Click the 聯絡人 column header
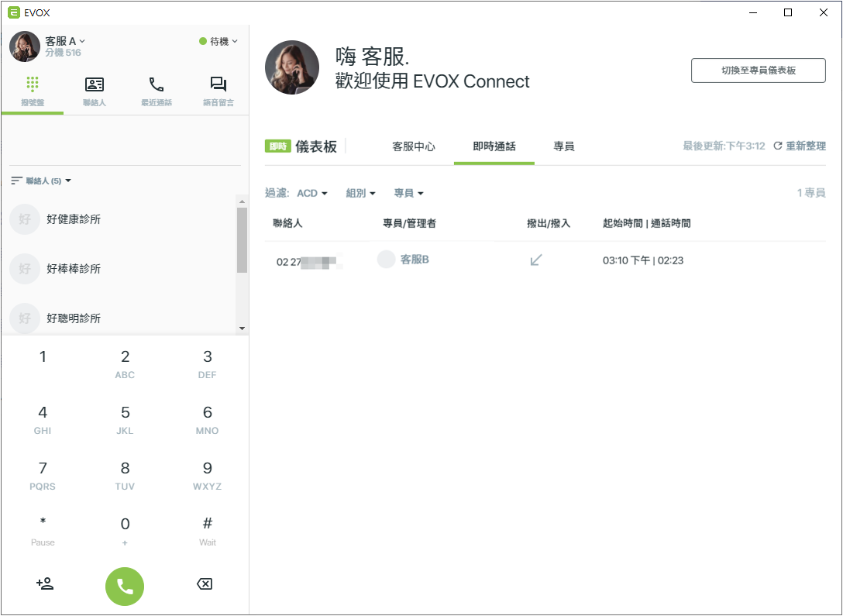The height and width of the screenshot is (616, 843). 287,223
